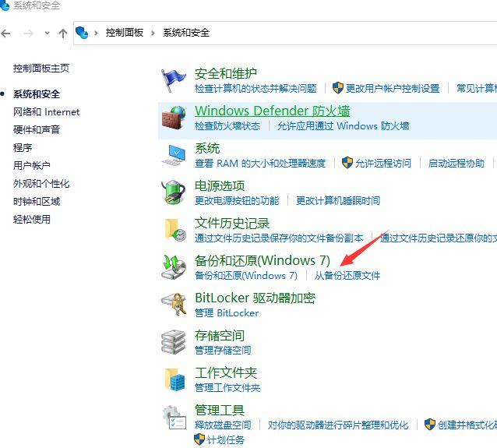
Task: Go back with the left arrow button
Action: pos(5,33)
